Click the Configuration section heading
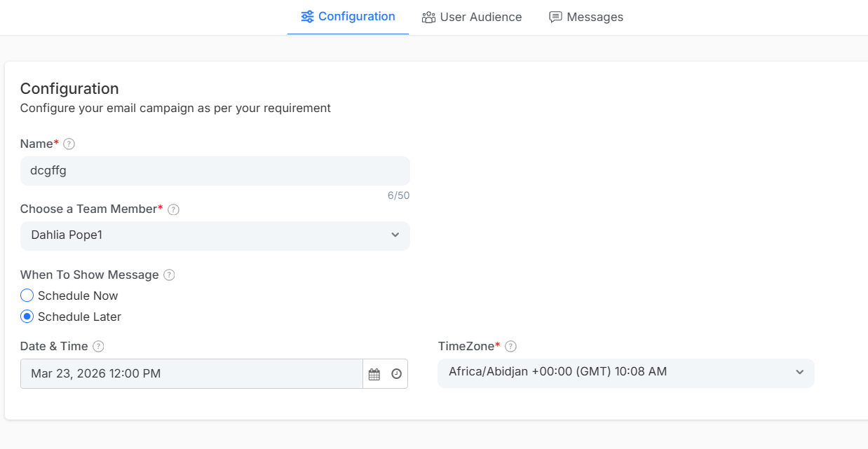The width and height of the screenshot is (868, 449). coord(69,88)
